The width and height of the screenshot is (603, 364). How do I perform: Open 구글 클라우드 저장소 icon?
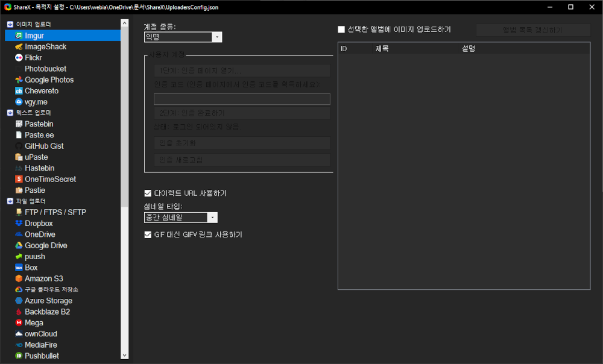pyautogui.click(x=19, y=290)
